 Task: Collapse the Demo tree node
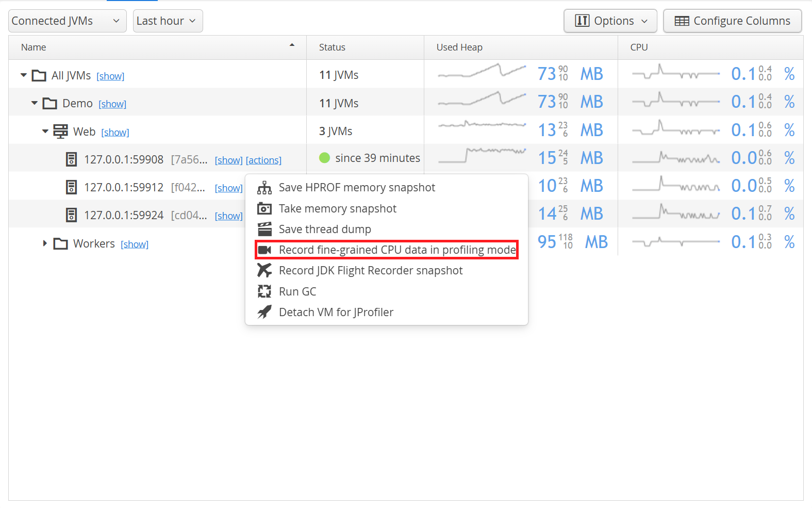[35, 103]
